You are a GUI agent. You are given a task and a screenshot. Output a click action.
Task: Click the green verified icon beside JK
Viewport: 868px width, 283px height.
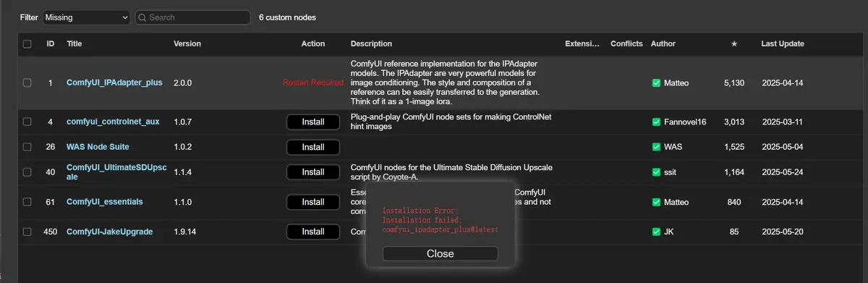pyautogui.click(x=656, y=232)
